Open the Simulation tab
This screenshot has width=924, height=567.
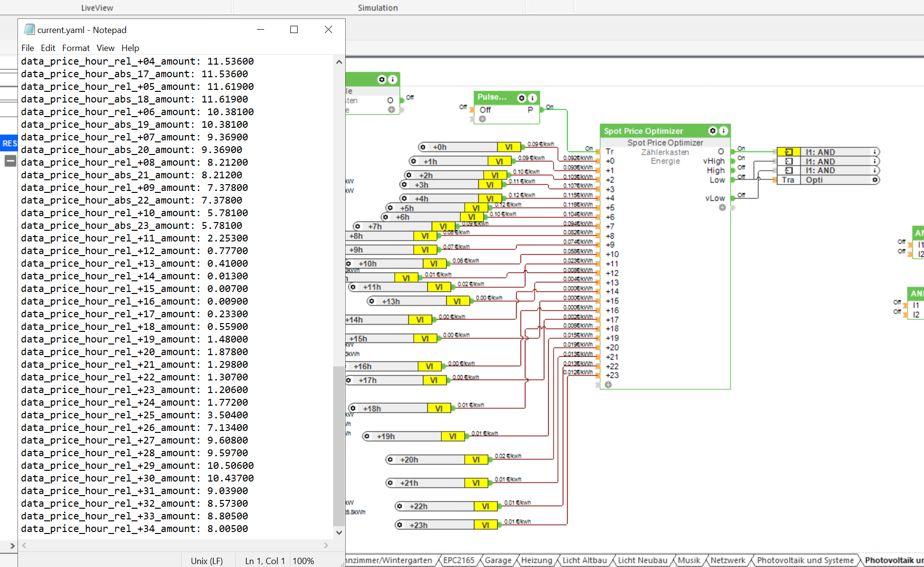pos(378,8)
